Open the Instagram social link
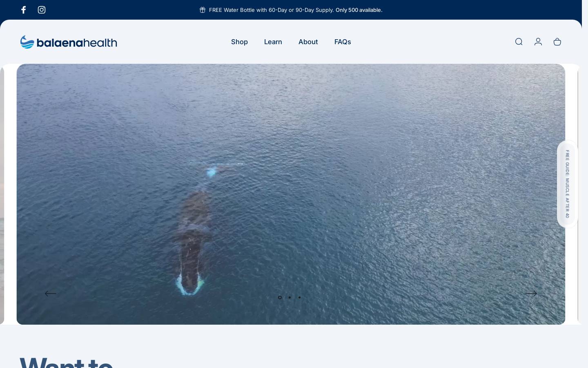588x368 pixels. [42, 10]
